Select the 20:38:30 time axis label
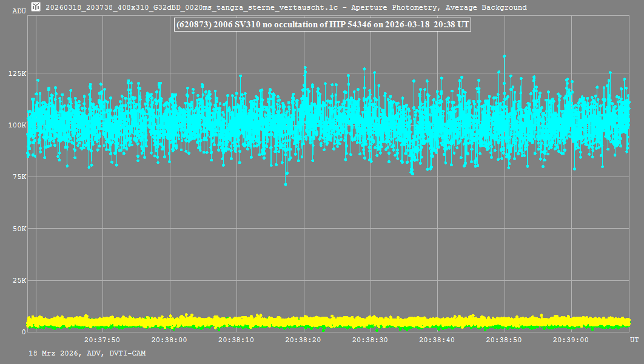644x364 pixels. point(371,340)
